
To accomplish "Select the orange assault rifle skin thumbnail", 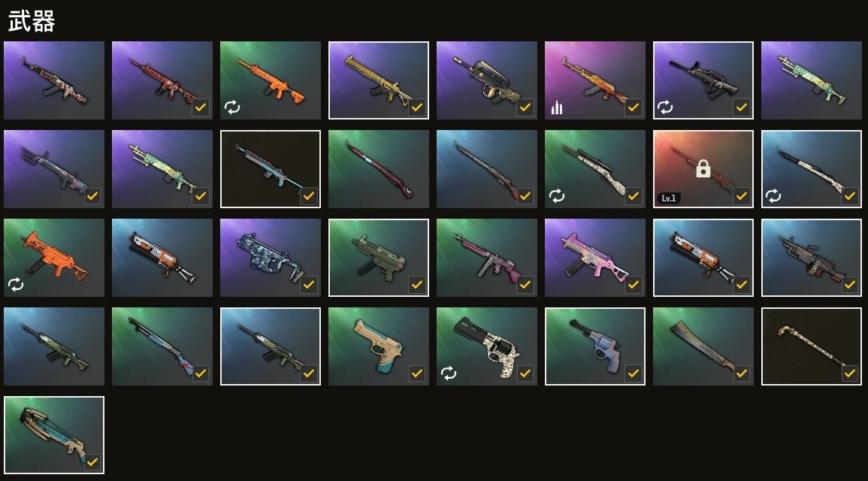I will (x=270, y=80).
